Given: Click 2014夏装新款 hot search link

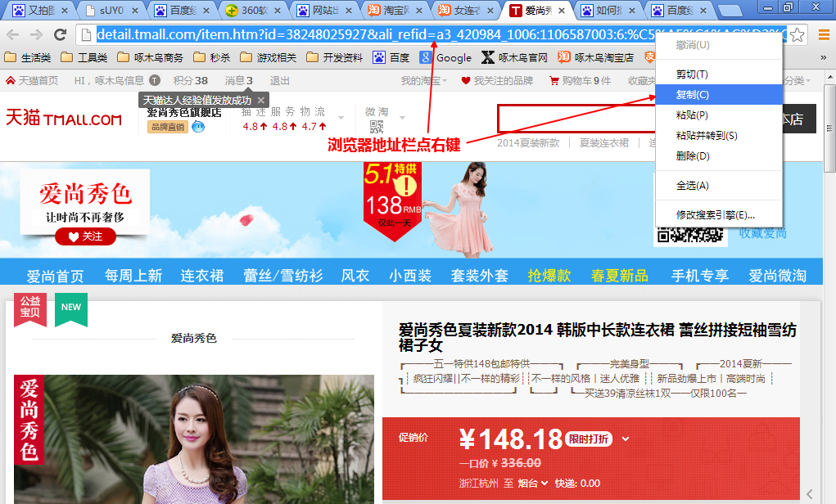Looking at the screenshot, I should click(528, 143).
